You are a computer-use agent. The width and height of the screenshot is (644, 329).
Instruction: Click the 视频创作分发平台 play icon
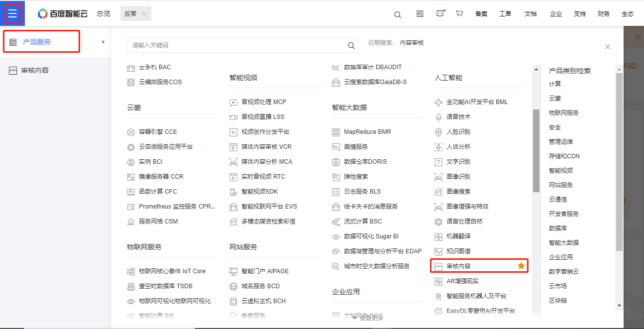tap(233, 132)
